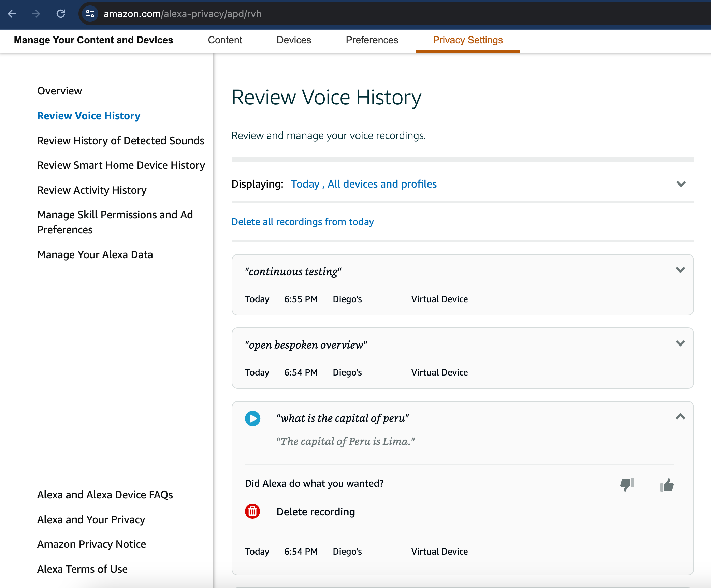Open site information icon in address bar

90,14
